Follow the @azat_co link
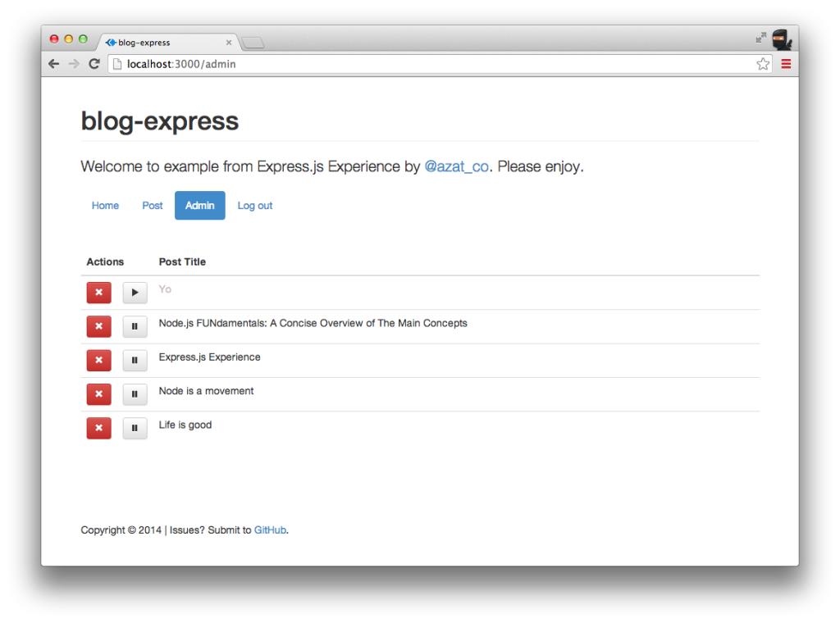840x623 pixels. click(x=457, y=166)
